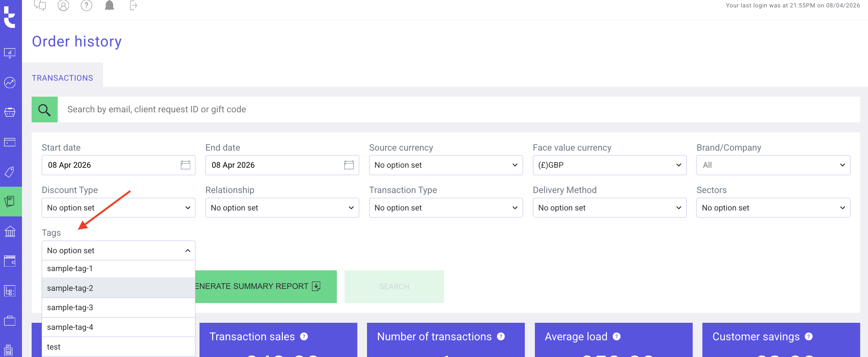Viewport: 868px width, 357px height.
Task: Expand the Delivery Method dropdown
Action: click(x=609, y=208)
